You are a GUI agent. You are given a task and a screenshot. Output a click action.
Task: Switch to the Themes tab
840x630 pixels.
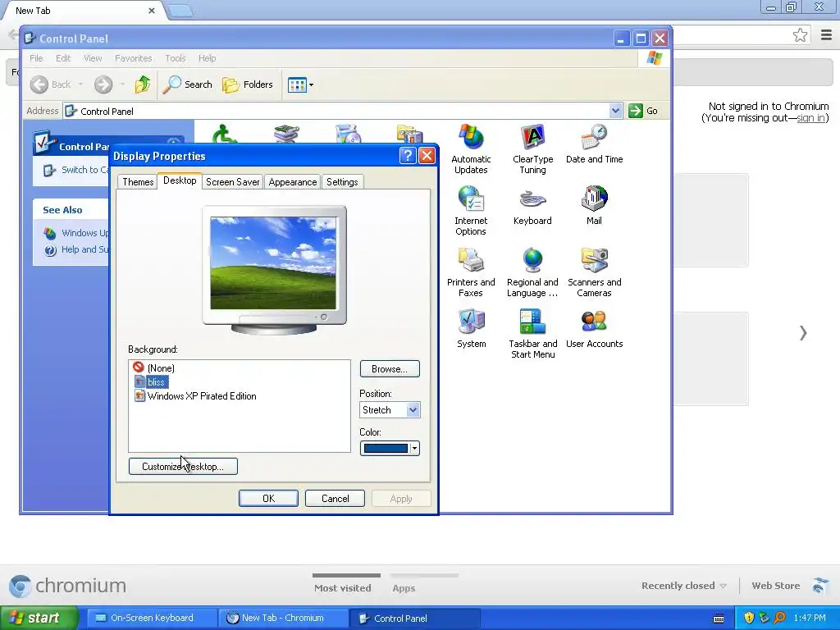point(138,182)
